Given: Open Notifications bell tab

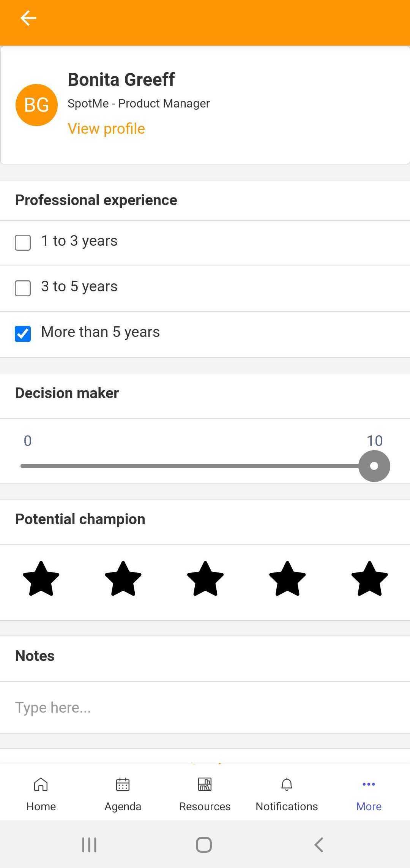Looking at the screenshot, I should click(287, 793).
